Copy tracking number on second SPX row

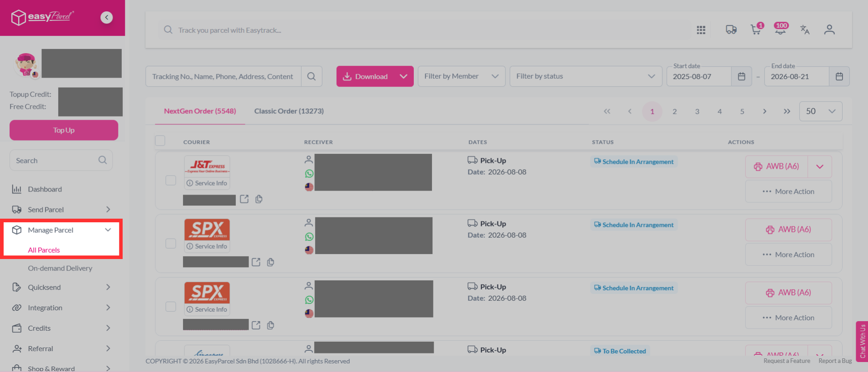coord(271,325)
